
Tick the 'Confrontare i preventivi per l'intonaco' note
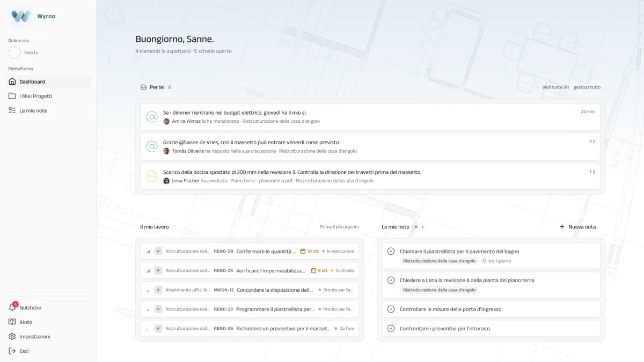391,328
